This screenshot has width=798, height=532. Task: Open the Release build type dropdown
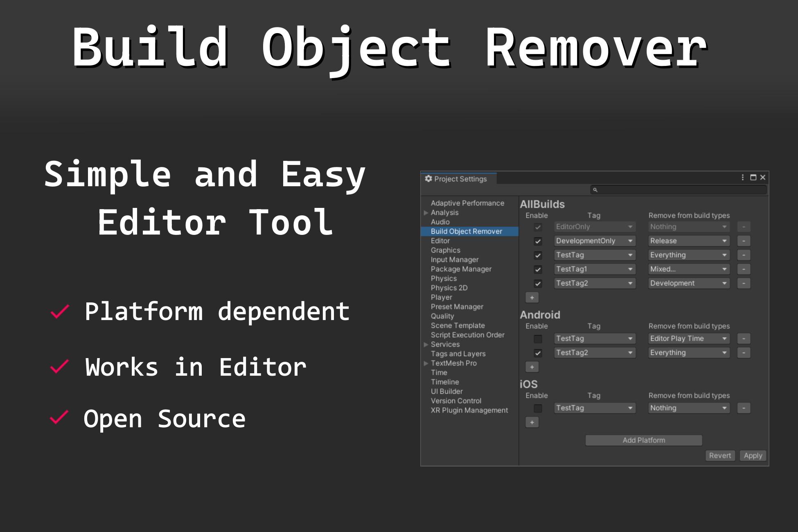tap(689, 241)
